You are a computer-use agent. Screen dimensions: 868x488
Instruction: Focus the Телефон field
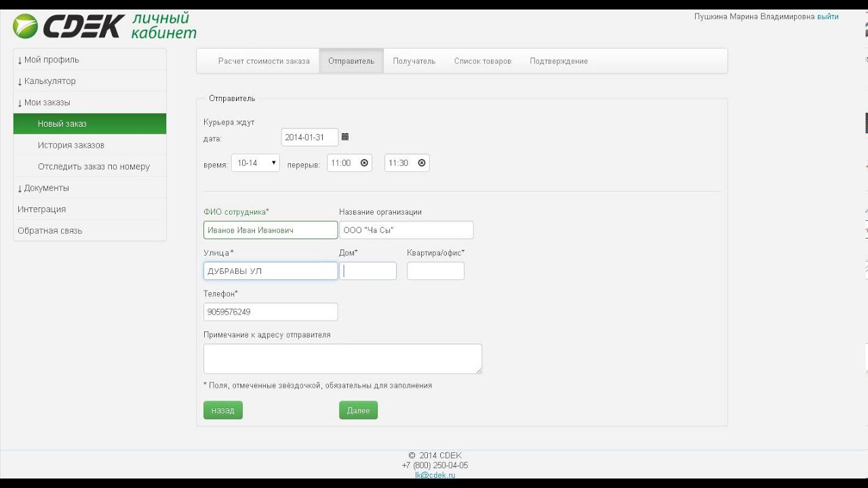click(x=271, y=312)
